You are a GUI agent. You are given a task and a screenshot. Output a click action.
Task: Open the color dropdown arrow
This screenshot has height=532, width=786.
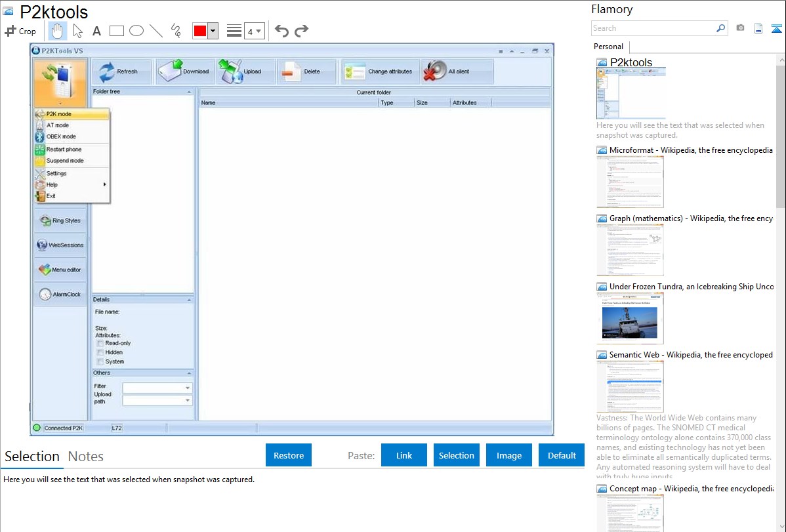point(213,31)
